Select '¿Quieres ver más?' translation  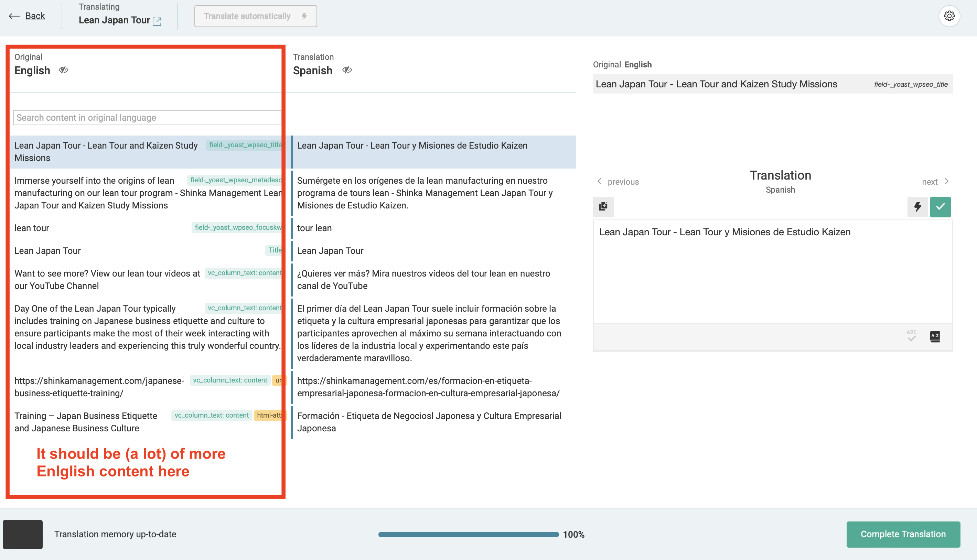coord(433,280)
